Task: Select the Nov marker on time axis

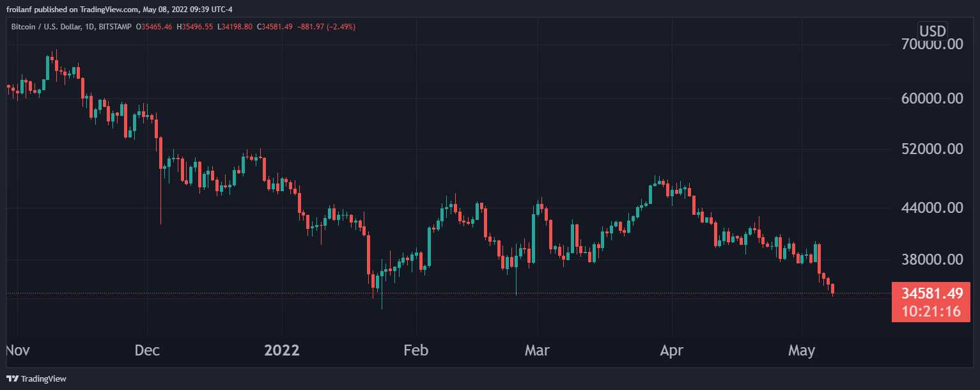Action: point(18,350)
